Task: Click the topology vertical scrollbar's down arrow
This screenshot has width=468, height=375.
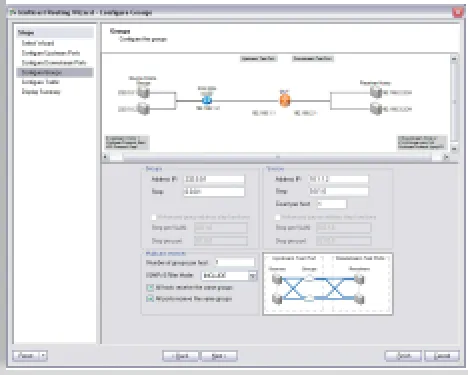Action: [x=454, y=148]
